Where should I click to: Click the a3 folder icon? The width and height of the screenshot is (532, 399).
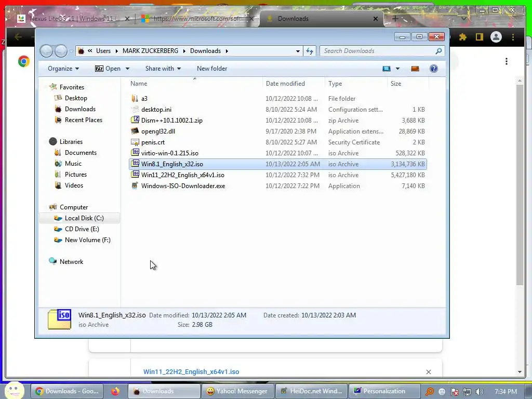[135, 98]
